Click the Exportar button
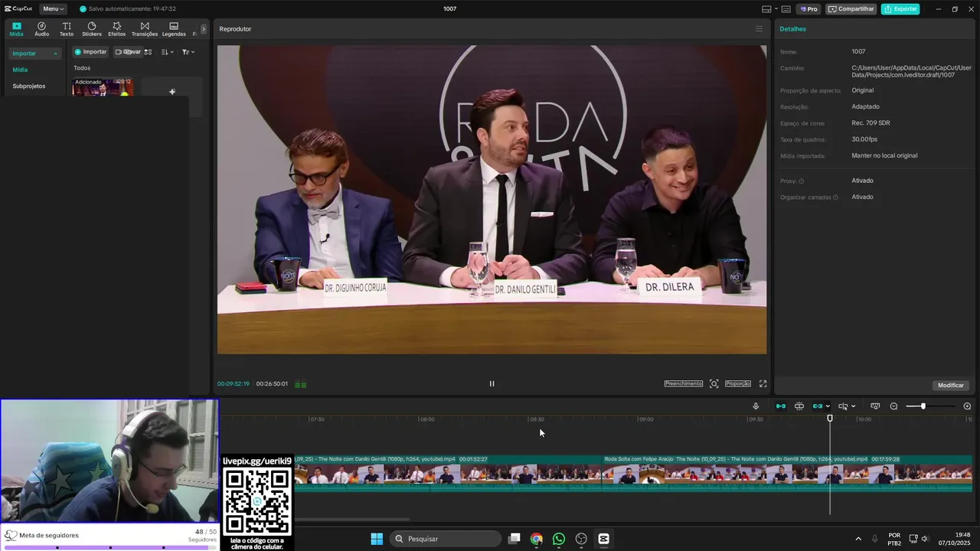 [x=900, y=9]
